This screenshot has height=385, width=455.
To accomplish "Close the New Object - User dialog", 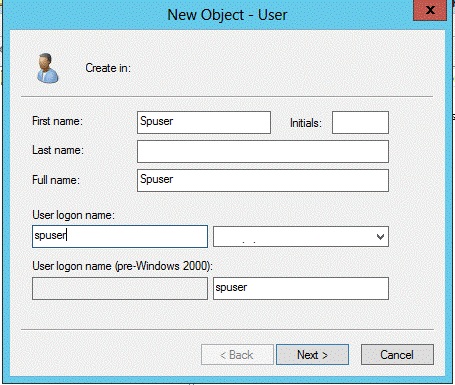I will (430, 10).
